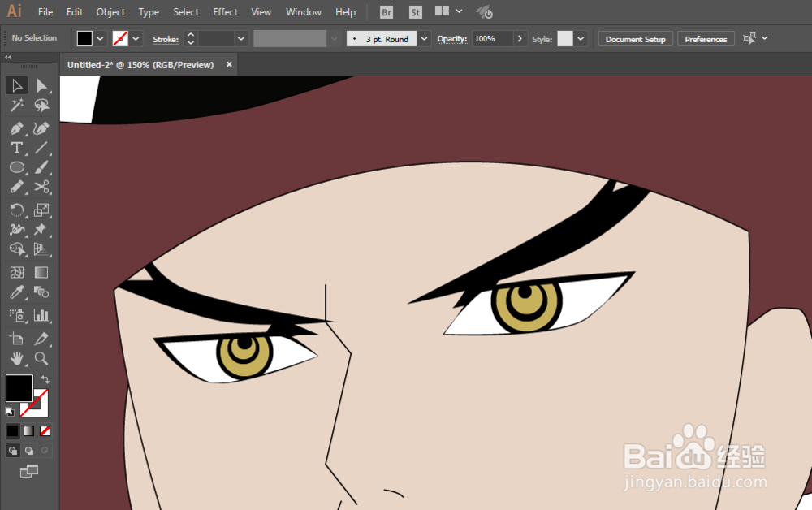
Task: Select the Perspective Grid tool
Action: pos(41,249)
